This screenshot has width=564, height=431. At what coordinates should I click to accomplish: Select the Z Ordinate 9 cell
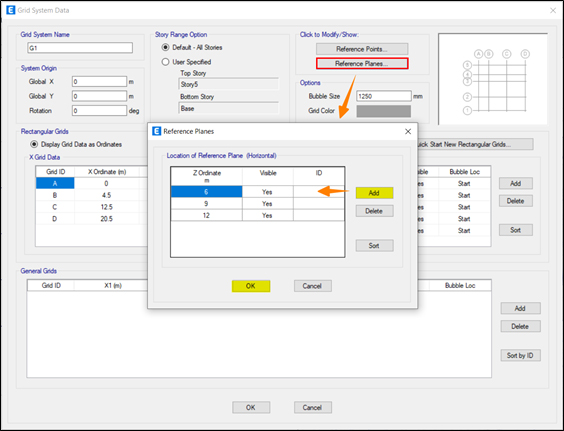tap(206, 204)
